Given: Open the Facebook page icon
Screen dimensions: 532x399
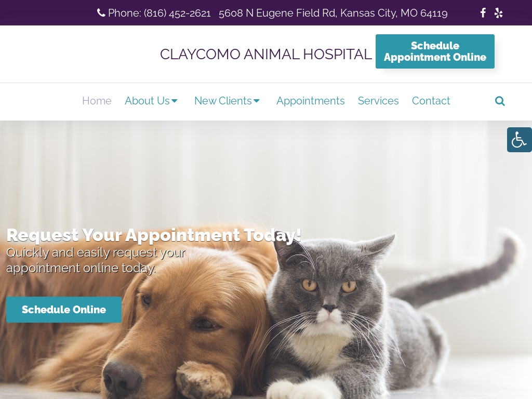Looking at the screenshot, I should (483, 13).
